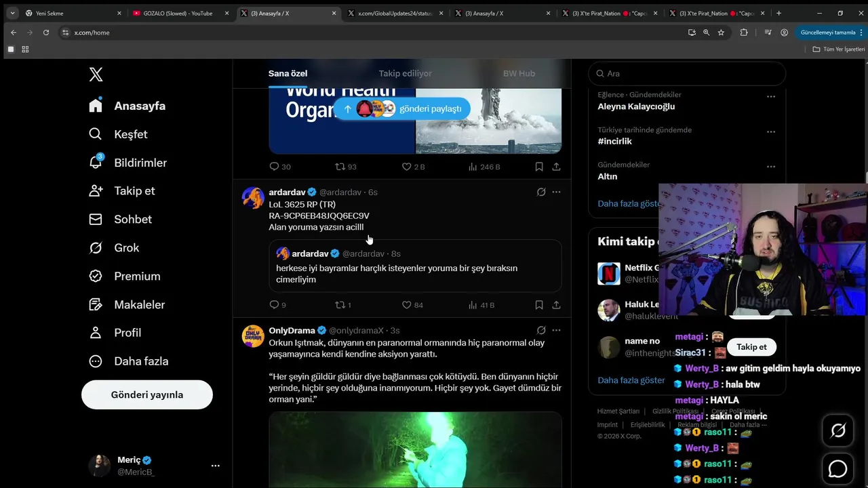This screenshot has height=488, width=868.
Task: Click the X logo in sidebar
Action: (x=96, y=75)
